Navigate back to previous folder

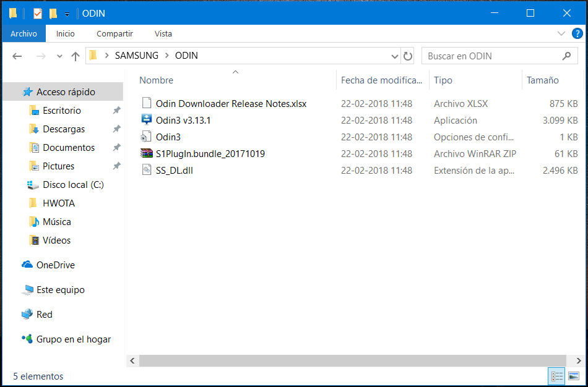click(17, 56)
